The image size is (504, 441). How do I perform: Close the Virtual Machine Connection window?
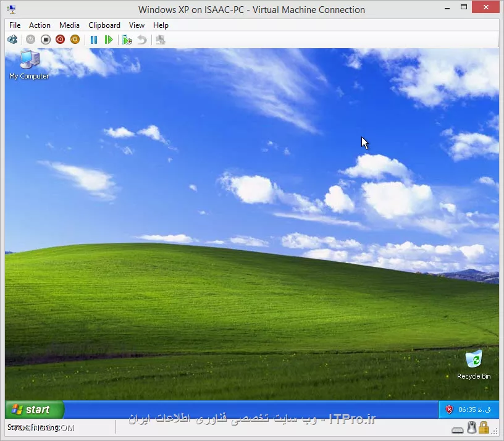pos(485,7)
